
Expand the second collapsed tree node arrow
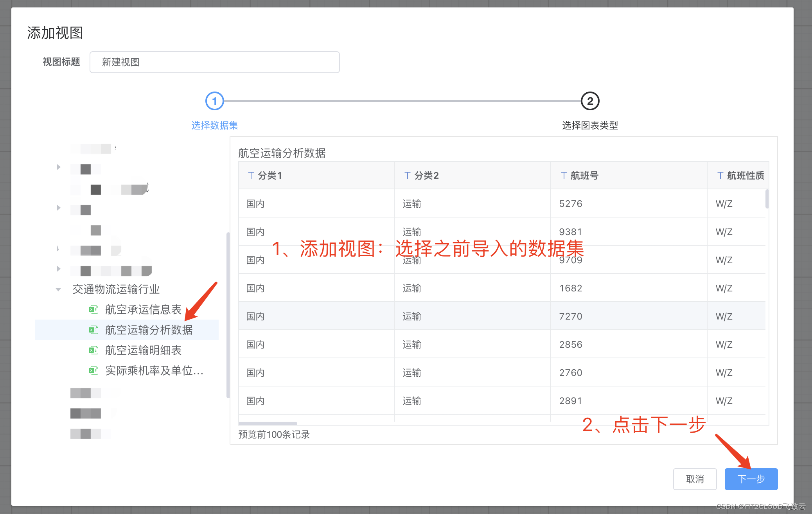point(59,208)
